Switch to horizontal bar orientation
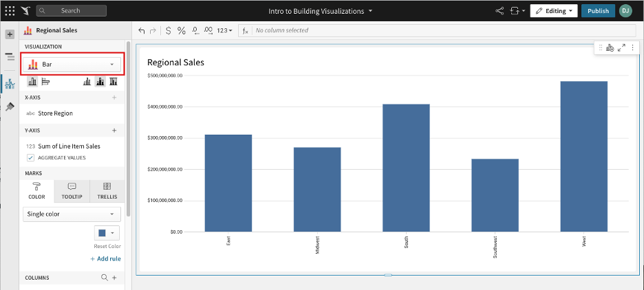The width and height of the screenshot is (644, 290). tap(45, 82)
